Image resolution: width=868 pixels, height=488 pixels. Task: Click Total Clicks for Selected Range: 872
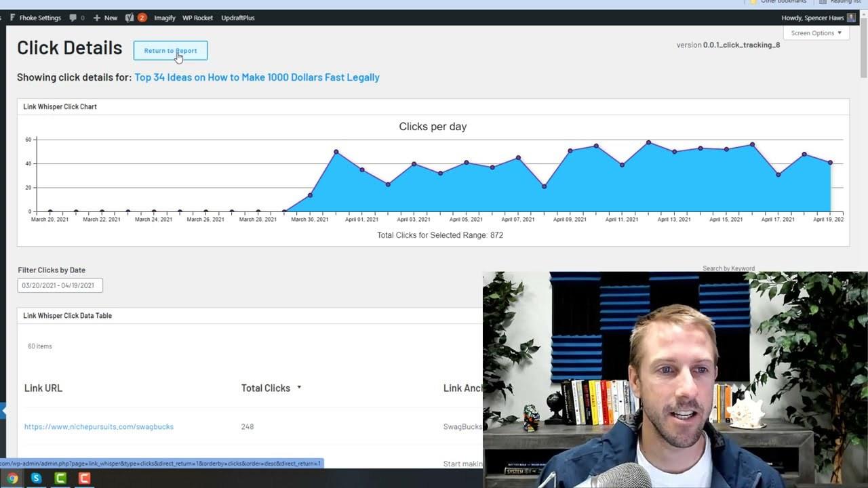point(440,235)
